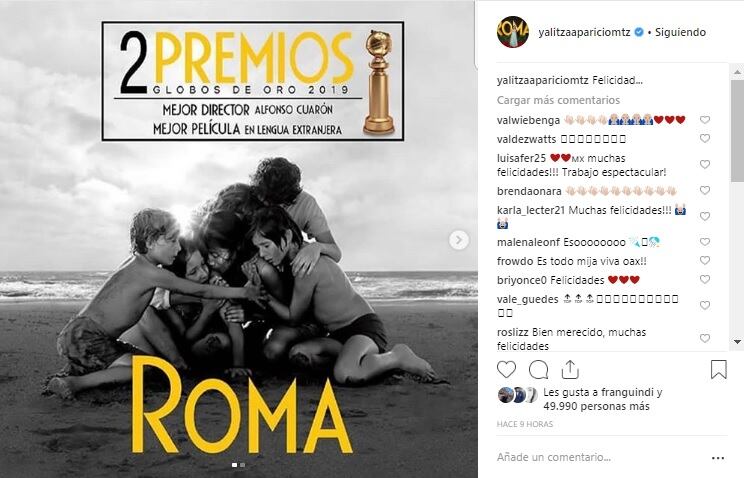Share the post with the share icon

570,369
